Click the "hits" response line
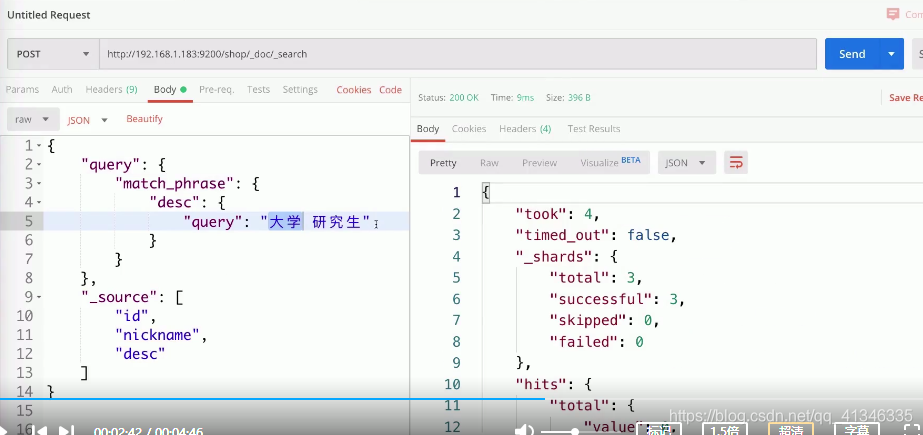 [553, 384]
